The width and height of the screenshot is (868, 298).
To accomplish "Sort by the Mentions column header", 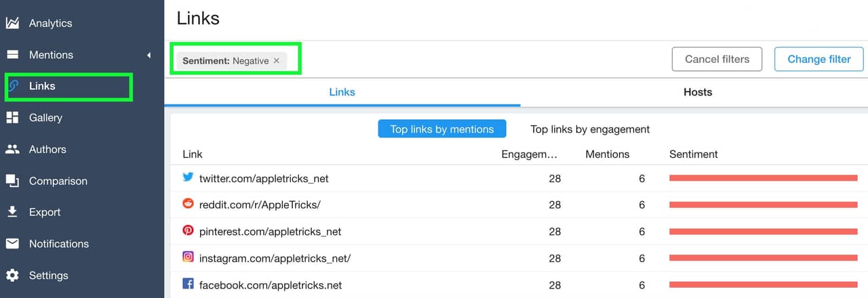I will tap(608, 154).
